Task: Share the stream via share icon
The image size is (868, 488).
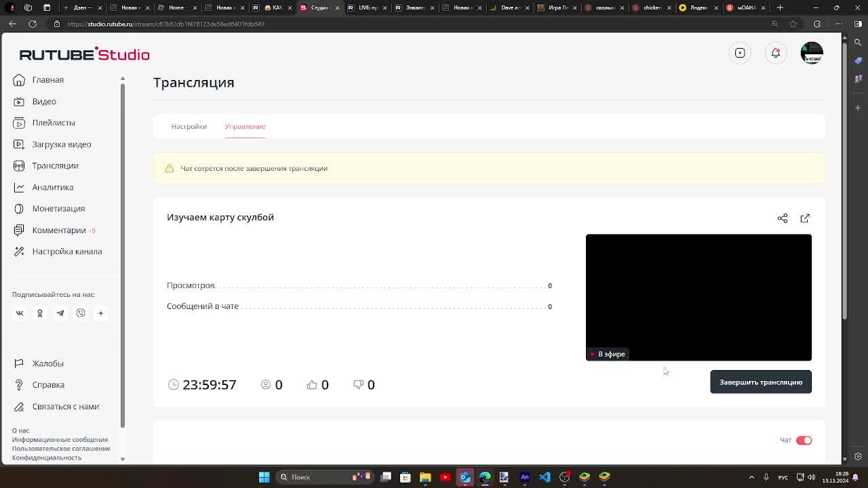Action: pyautogui.click(x=783, y=218)
